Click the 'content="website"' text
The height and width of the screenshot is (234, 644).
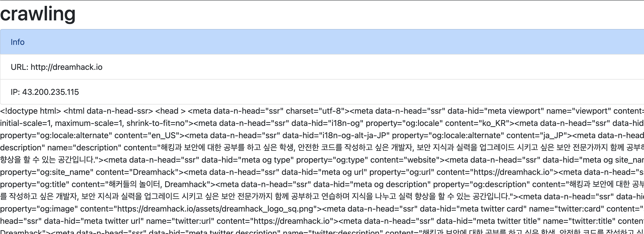[x=405, y=160]
